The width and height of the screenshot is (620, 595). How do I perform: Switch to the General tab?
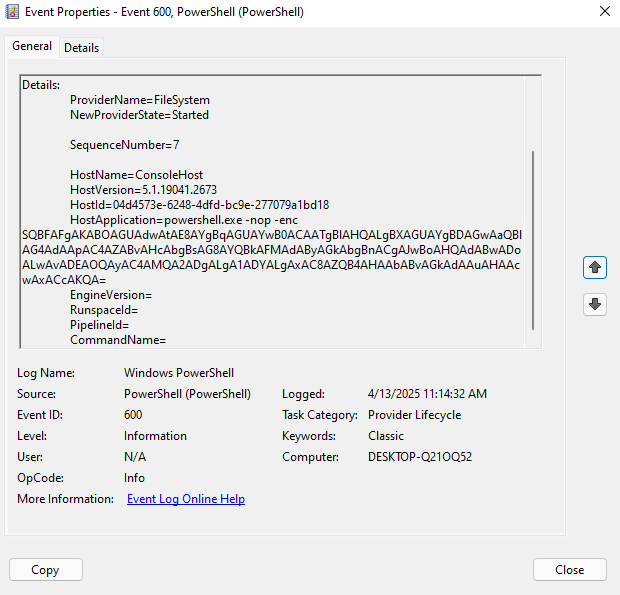click(32, 46)
